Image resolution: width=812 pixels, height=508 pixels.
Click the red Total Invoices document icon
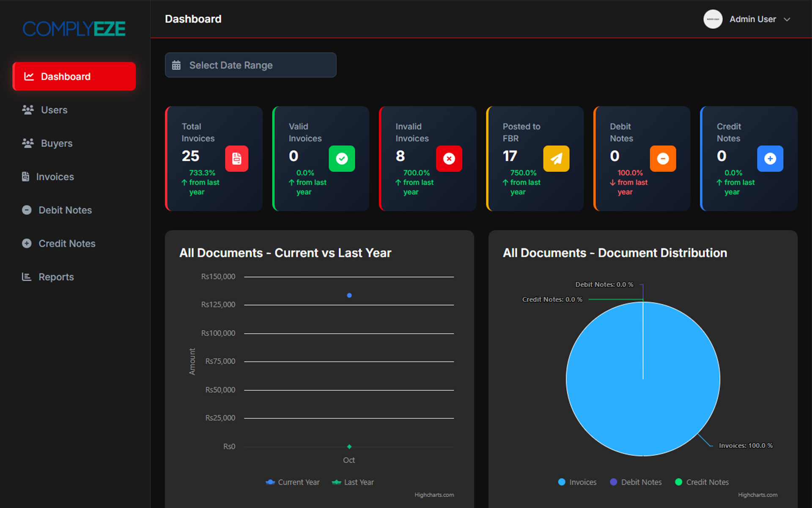coord(236,159)
